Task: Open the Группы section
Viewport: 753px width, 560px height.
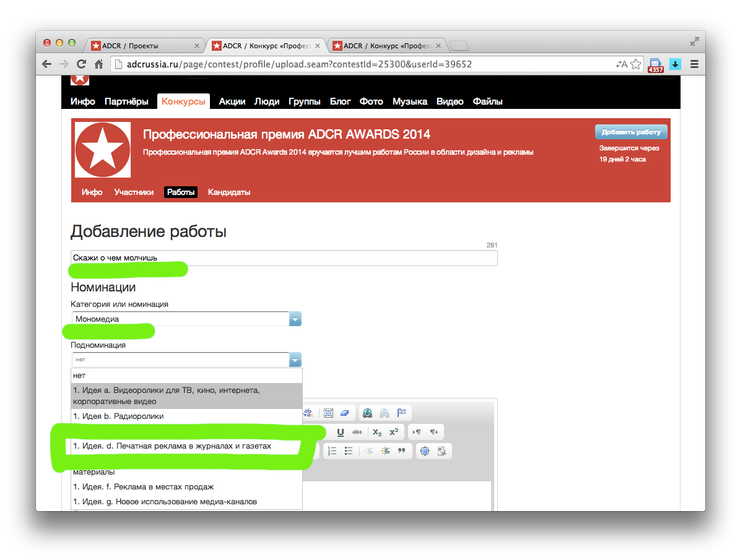Action: 305,101
